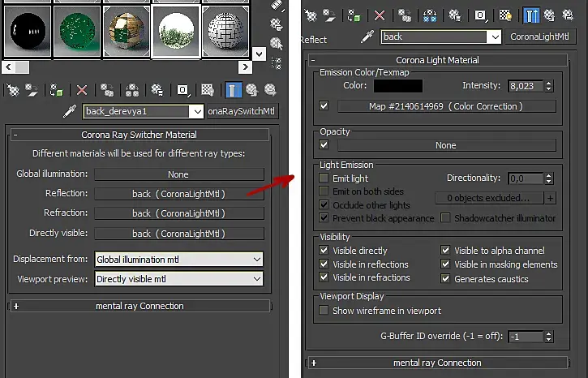Toggle Opacity map checkbox
Viewport: 588px width, 378px height.
[324, 144]
